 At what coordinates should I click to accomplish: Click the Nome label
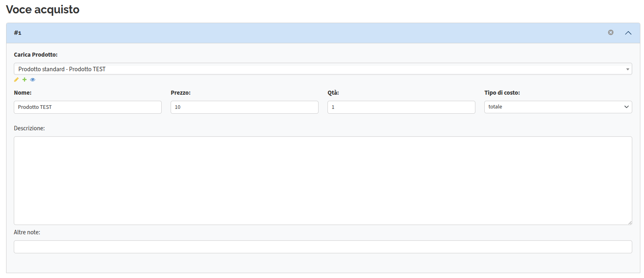click(x=23, y=93)
